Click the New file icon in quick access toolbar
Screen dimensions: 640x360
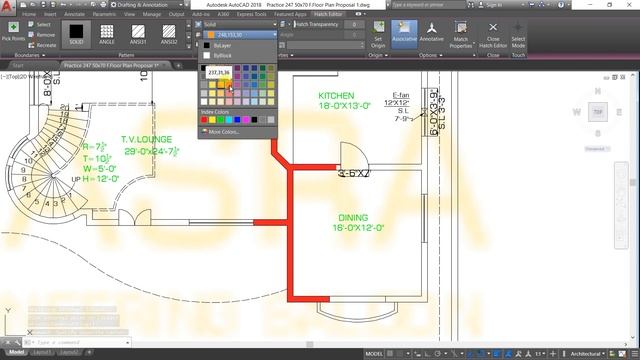tap(24, 5)
